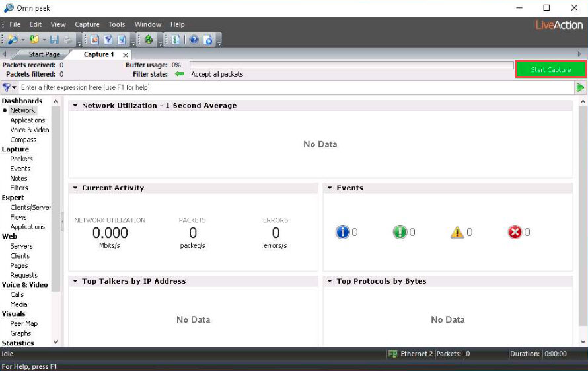
Task: Open the Window menu
Action: 148,24
